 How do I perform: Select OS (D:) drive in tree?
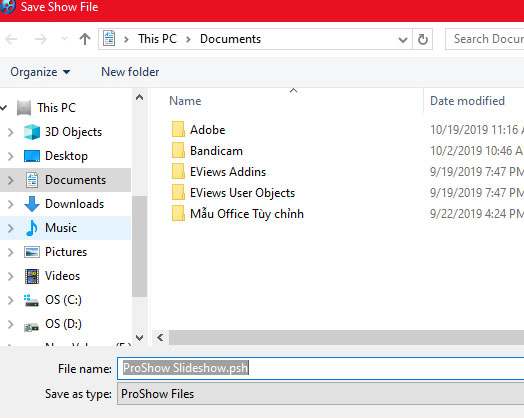[63, 324]
